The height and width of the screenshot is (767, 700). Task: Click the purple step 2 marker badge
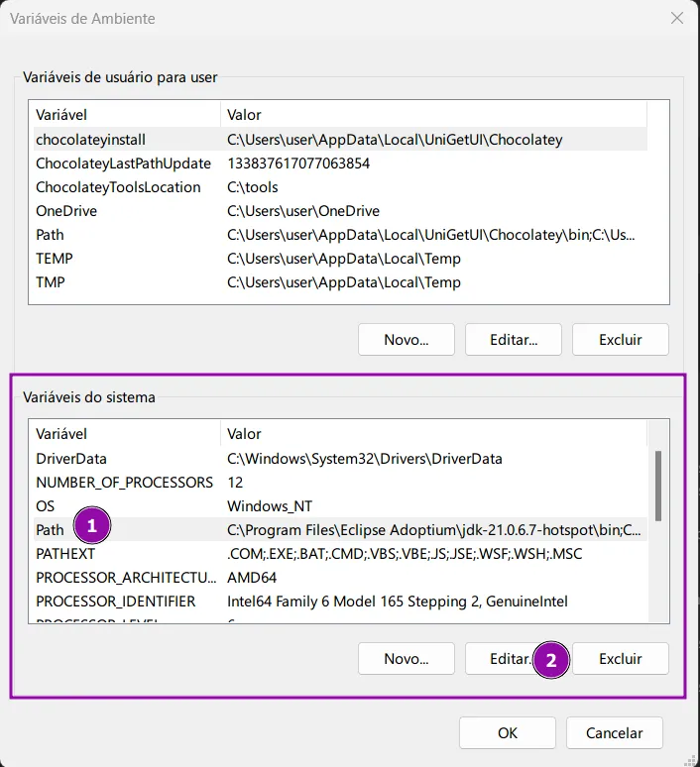[x=551, y=659]
